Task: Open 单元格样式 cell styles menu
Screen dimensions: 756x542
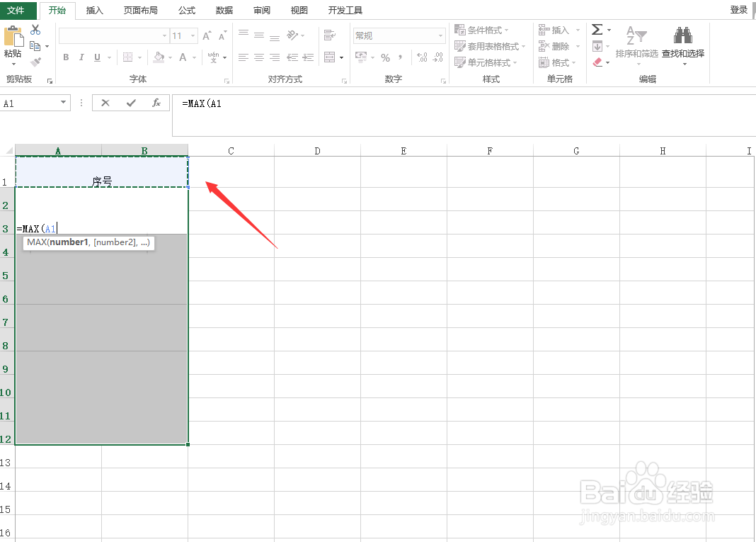Action: coord(486,63)
